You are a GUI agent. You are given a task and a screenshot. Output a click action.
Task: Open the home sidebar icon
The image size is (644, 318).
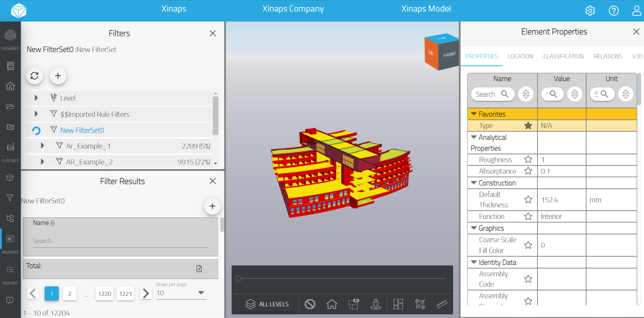coord(10,86)
